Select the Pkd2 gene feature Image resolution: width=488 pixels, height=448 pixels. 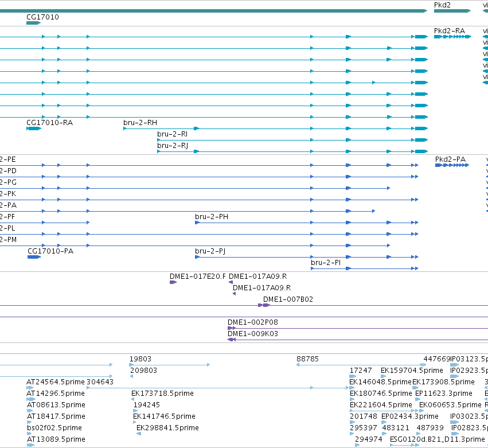point(452,11)
